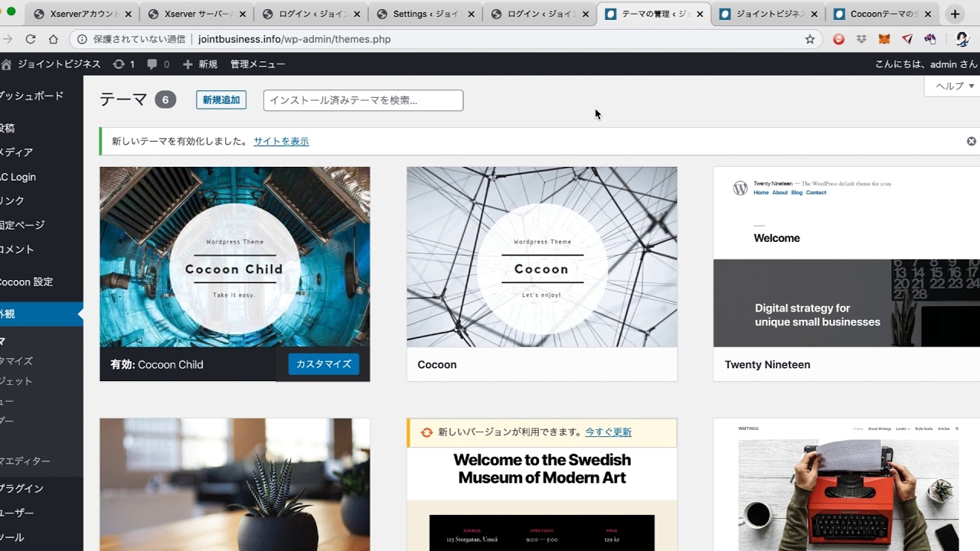This screenshot has height=551, width=980.
Task: Open a new browser tab with plus
Action: 955,14
